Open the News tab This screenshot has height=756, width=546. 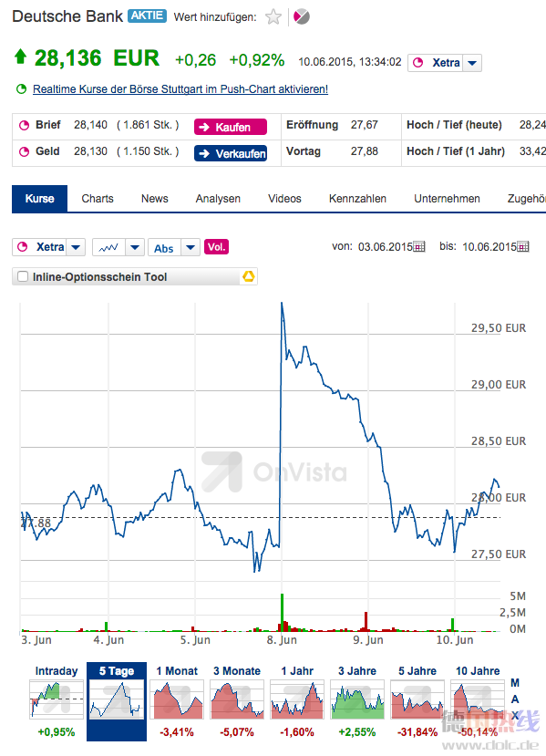[x=155, y=199]
